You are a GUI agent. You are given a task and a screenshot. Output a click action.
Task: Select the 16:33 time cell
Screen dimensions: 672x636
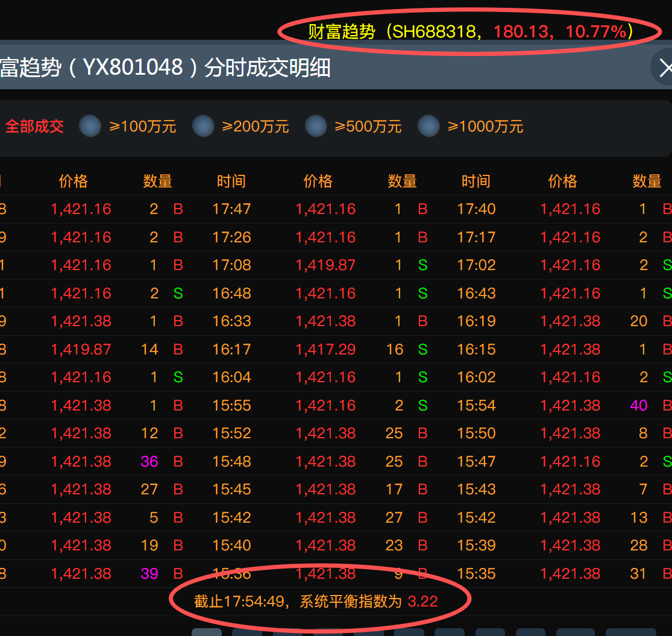[x=232, y=321]
